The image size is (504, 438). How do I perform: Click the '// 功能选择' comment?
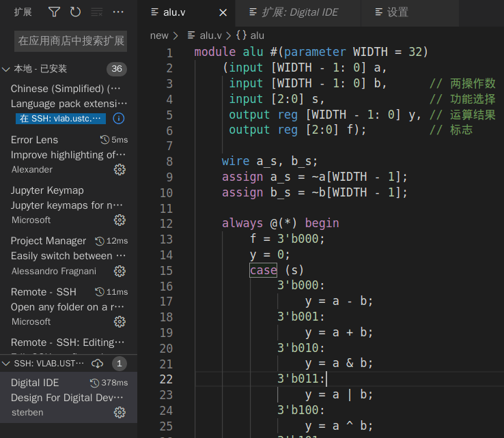[x=462, y=99]
